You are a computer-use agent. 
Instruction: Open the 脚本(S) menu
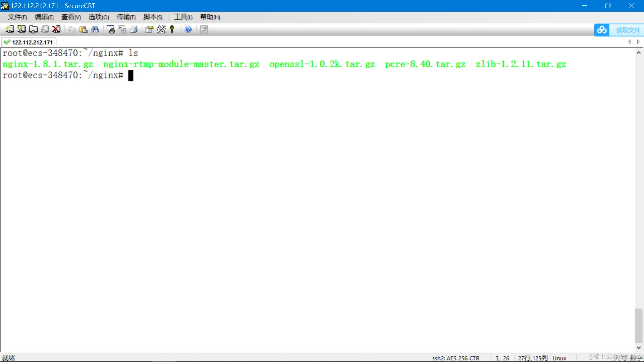click(153, 17)
